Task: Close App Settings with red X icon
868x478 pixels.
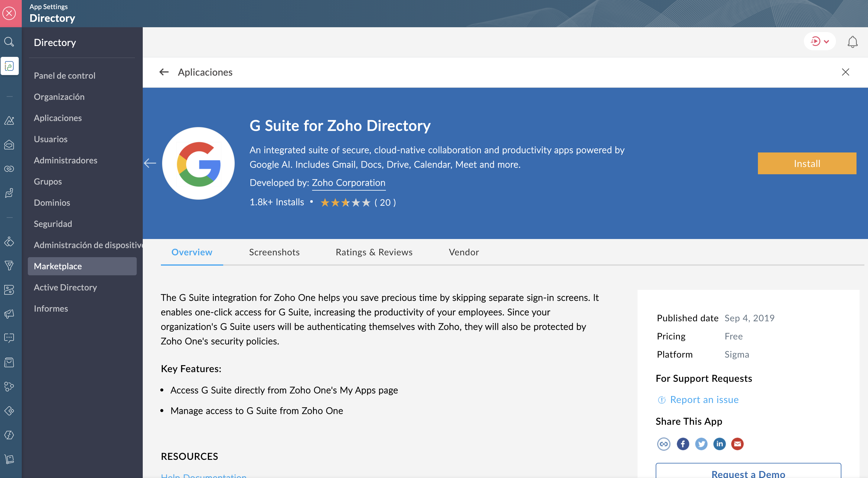Action: tap(9, 14)
